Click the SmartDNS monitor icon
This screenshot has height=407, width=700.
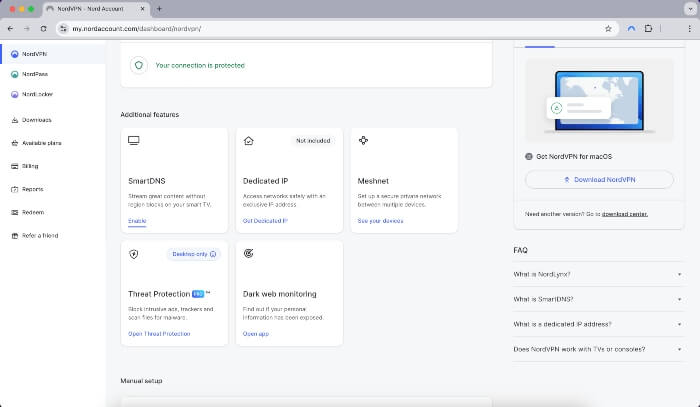click(x=133, y=141)
